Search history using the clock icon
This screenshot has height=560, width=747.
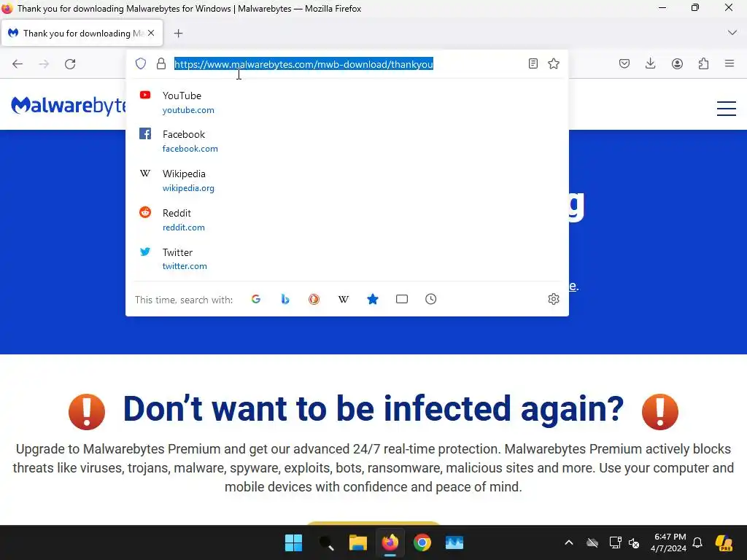coord(430,299)
